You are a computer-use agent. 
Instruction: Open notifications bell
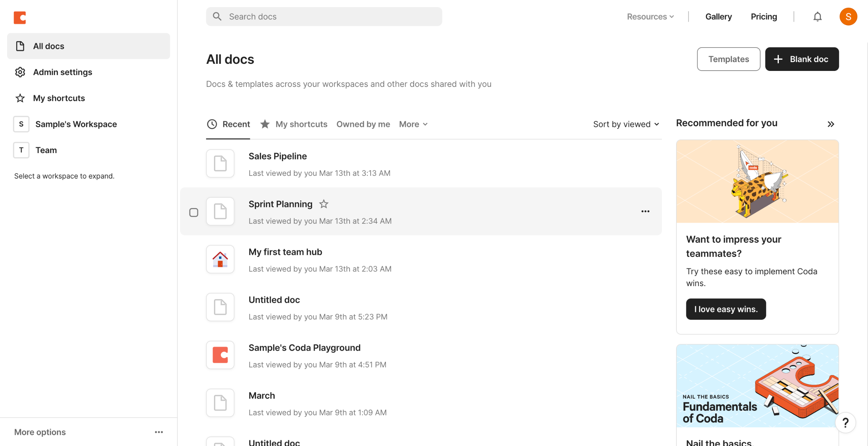pyautogui.click(x=817, y=17)
